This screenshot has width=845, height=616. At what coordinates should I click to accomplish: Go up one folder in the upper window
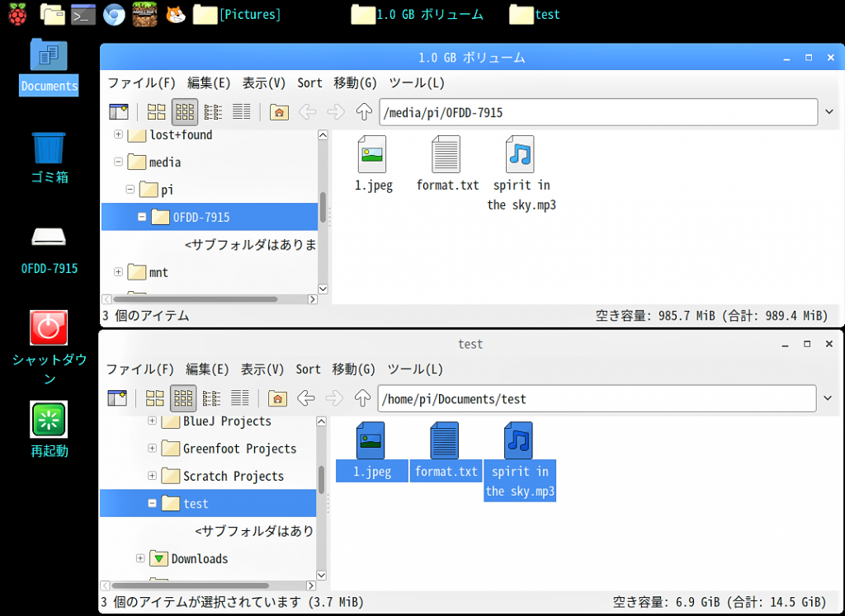tap(364, 112)
